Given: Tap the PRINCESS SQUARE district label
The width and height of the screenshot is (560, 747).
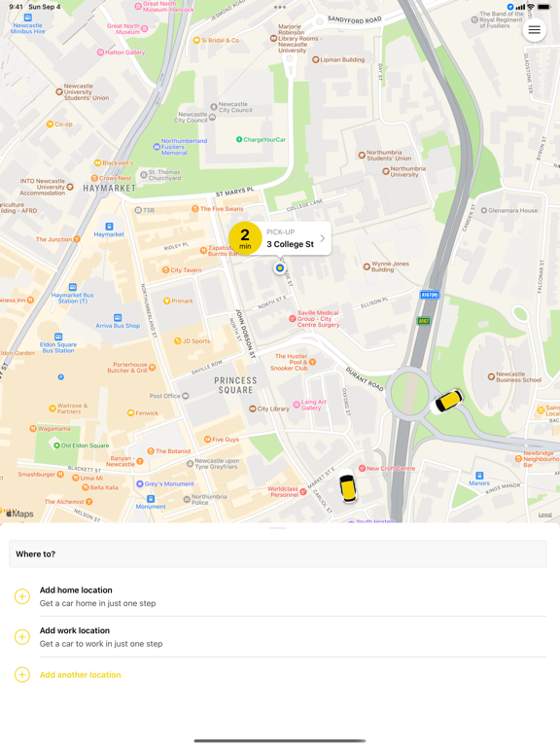Looking at the screenshot, I should click(x=235, y=385).
